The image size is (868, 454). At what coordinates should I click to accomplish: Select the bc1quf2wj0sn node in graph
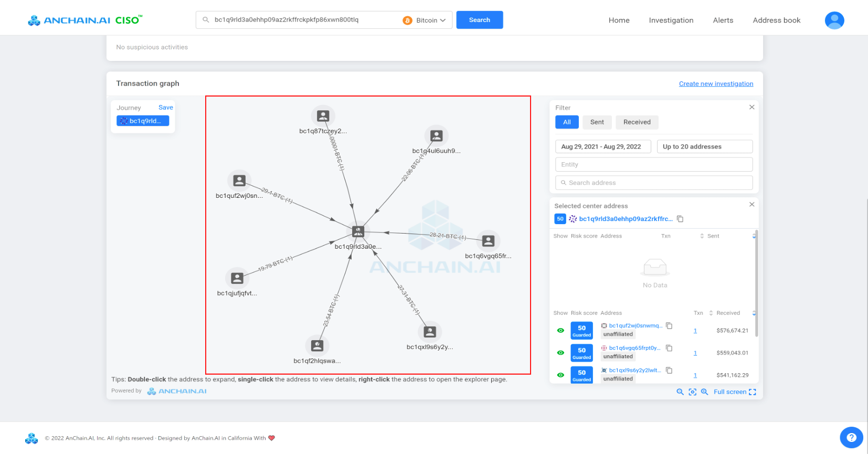click(x=239, y=181)
